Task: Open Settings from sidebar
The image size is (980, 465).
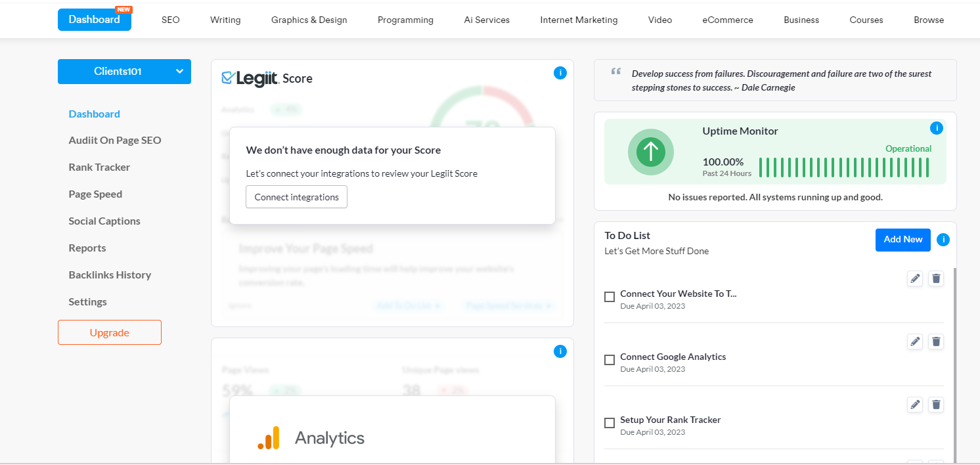Action: click(x=87, y=302)
